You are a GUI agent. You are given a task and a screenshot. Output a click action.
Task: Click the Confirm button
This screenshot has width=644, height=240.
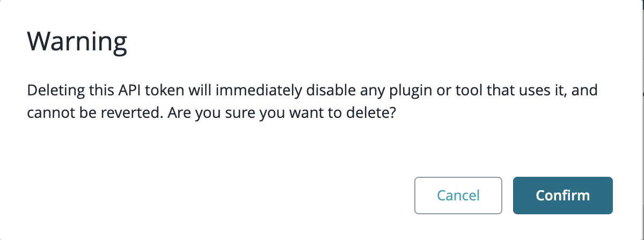point(563,196)
